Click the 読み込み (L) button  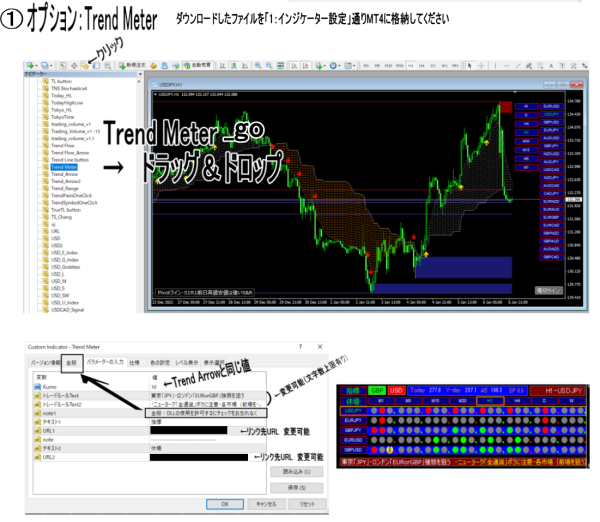296,470
